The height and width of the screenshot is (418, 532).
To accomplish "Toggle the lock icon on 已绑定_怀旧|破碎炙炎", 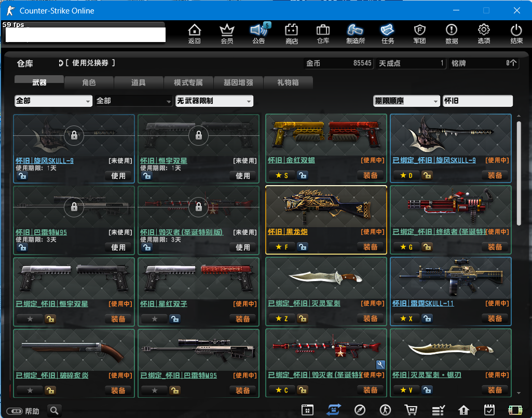I will [x=50, y=391].
